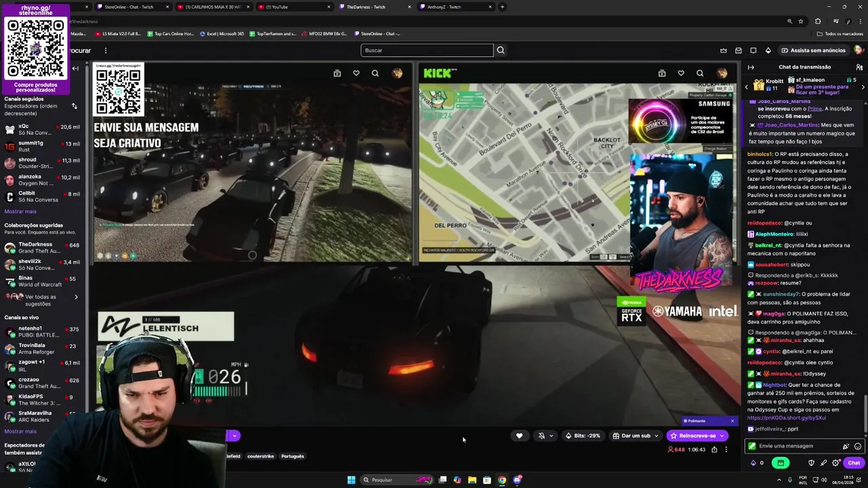Open Prime loot crown icon in top bar
The width and height of the screenshot is (868, 488).
click(x=724, y=50)
